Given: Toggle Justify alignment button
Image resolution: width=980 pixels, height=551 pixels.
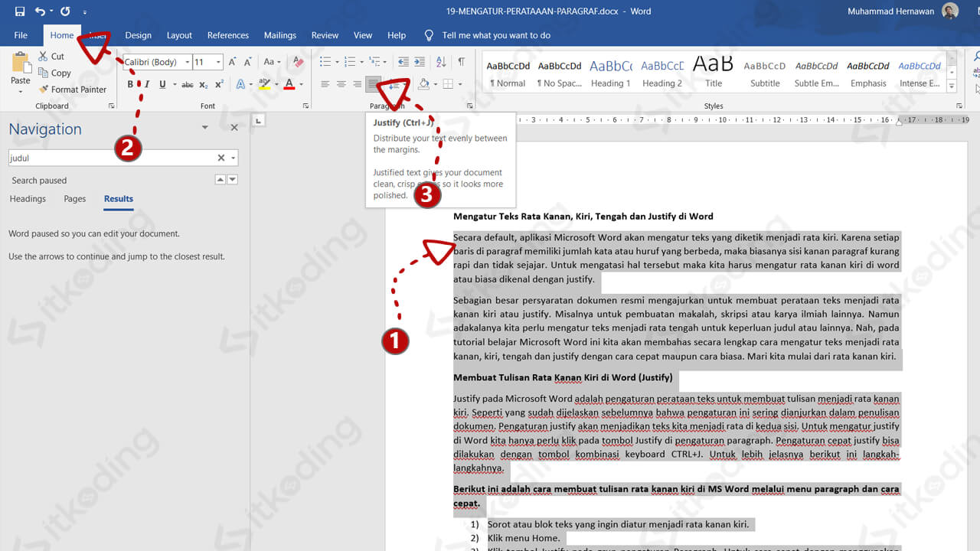Looking at the screenshot, I should (373, 84).
